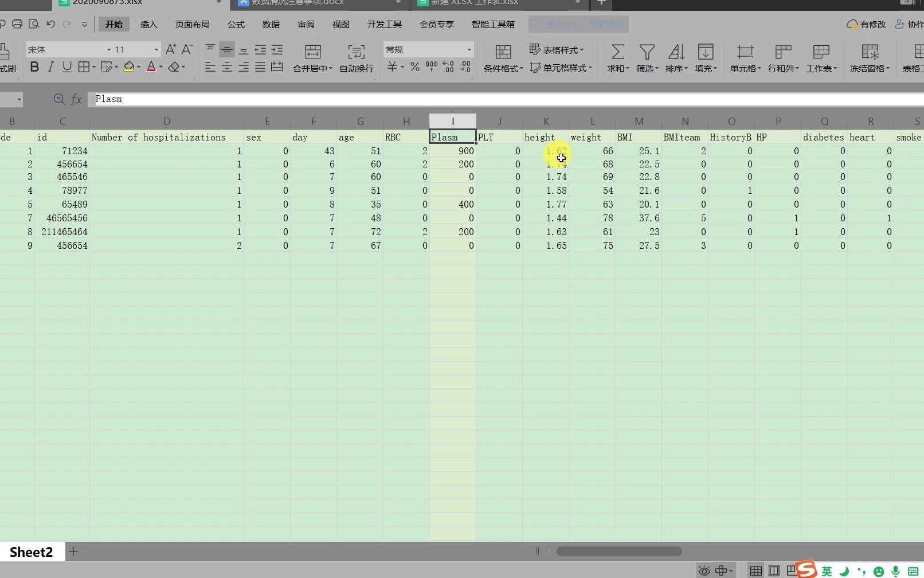This screenshot has height=578, width=924.
Task: Click the horizontal scrollbar thumb
Action: (619, 551)
